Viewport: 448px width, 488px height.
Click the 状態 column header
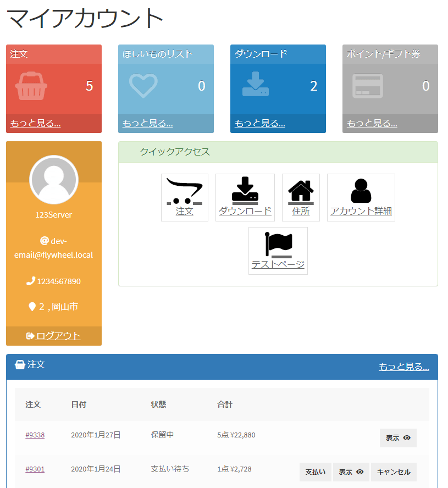[158, 404]
